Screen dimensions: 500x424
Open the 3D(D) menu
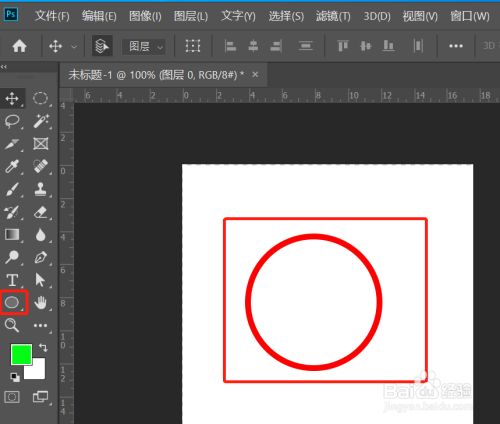point(377,16)
